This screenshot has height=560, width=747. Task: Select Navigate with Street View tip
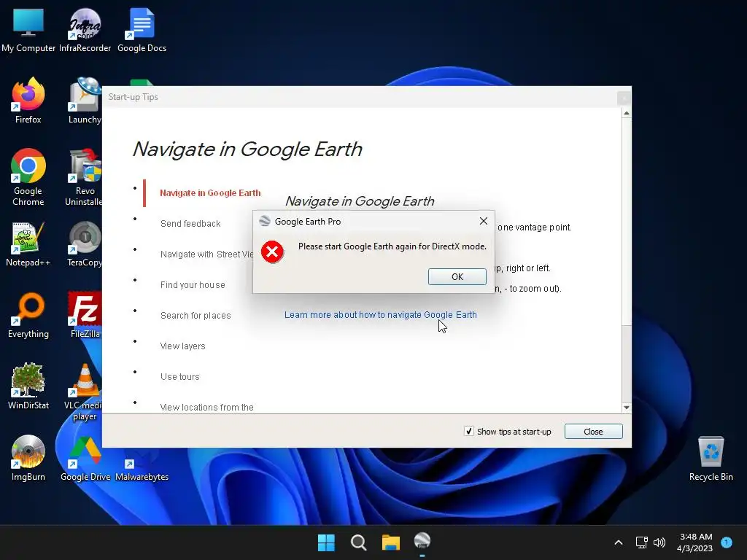(x=206, y=254)
